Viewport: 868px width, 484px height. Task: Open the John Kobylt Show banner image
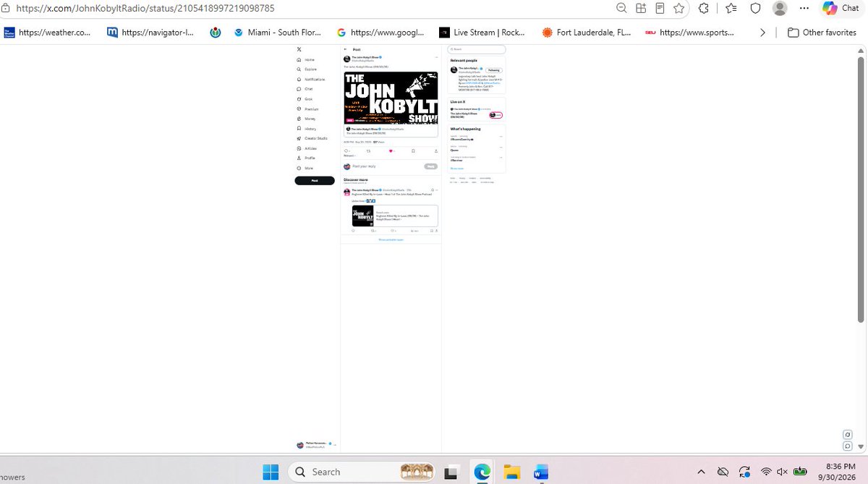[x=391, y=98]
